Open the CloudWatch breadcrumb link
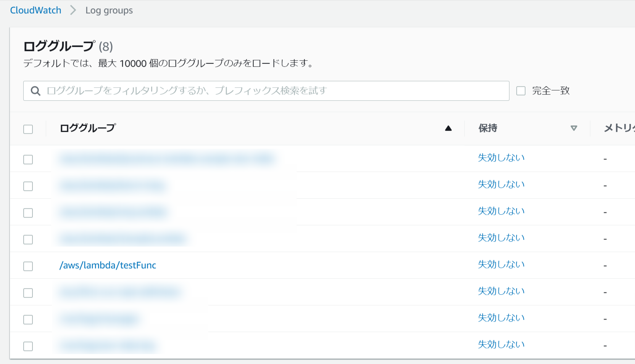 pos(35,10)
